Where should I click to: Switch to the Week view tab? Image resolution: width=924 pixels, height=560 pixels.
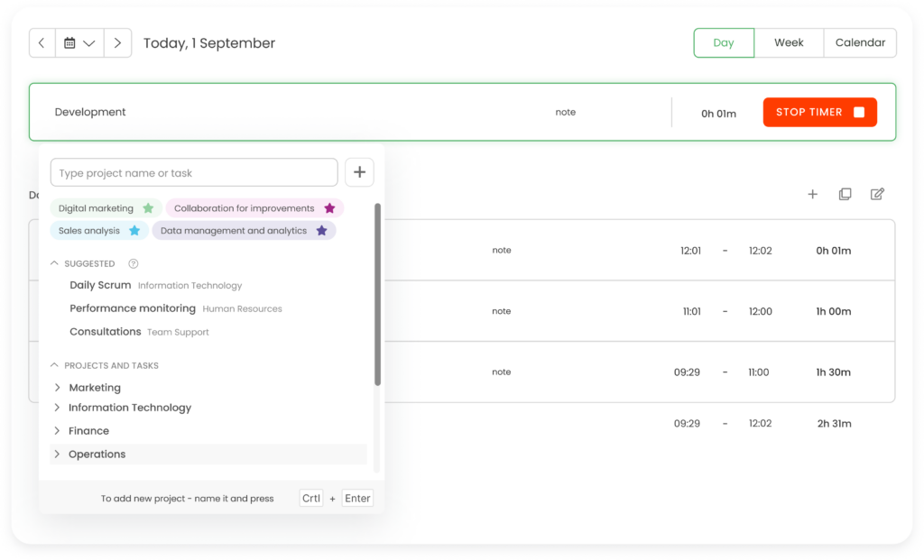789,42
